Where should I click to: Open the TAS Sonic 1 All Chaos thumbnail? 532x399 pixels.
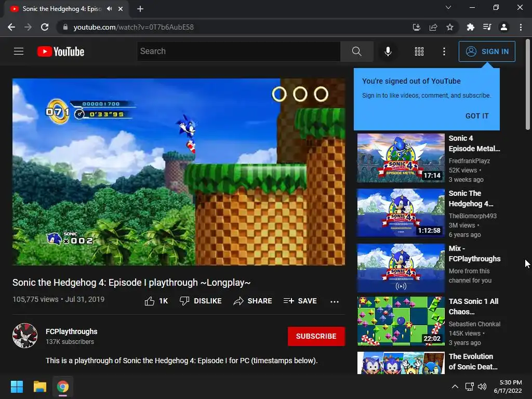[x=401, y=321]
